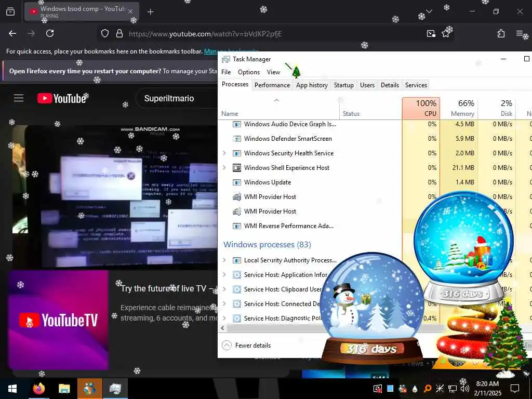Open the taskbar clock showing 8:20 AM

[x=487, y=389]
